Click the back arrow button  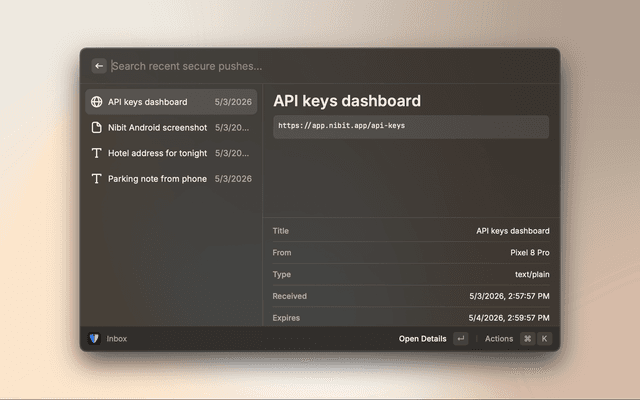click(99, 66)
